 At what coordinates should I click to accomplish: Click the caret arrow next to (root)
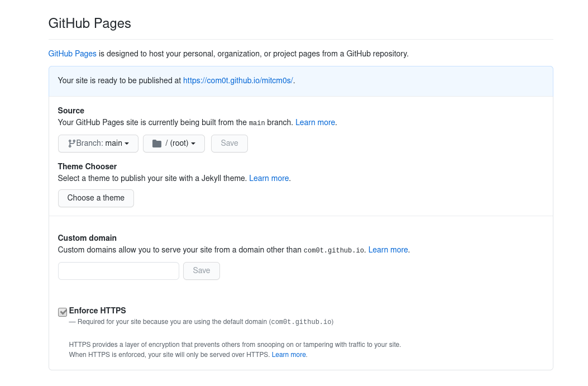coord(193,144)
